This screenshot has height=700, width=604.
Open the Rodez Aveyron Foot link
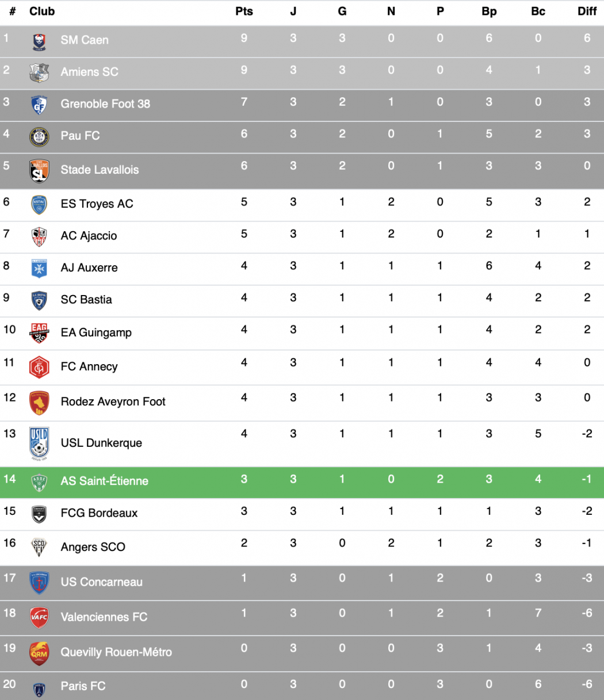tap(113, 401)
